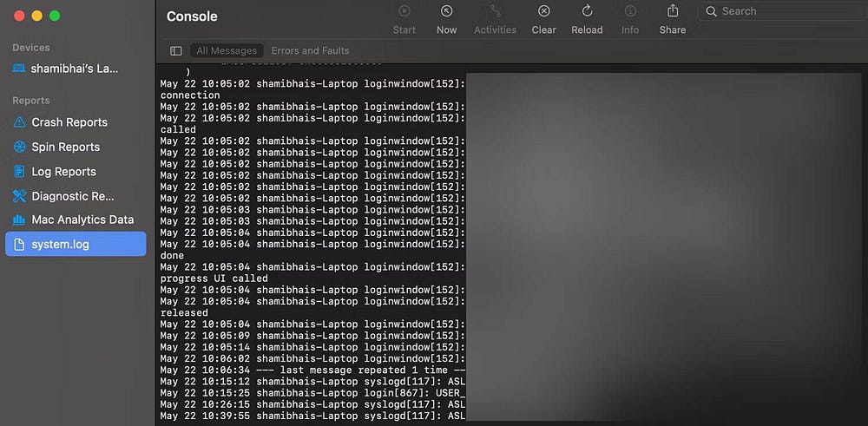Select the 'last message repeated 1 time' line
The height and width of the screenshot is (426, 868).
[x=312, y=370]
